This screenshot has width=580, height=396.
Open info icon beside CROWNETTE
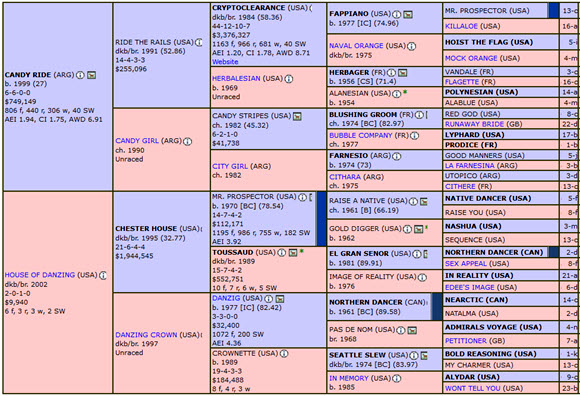[284, 353]
